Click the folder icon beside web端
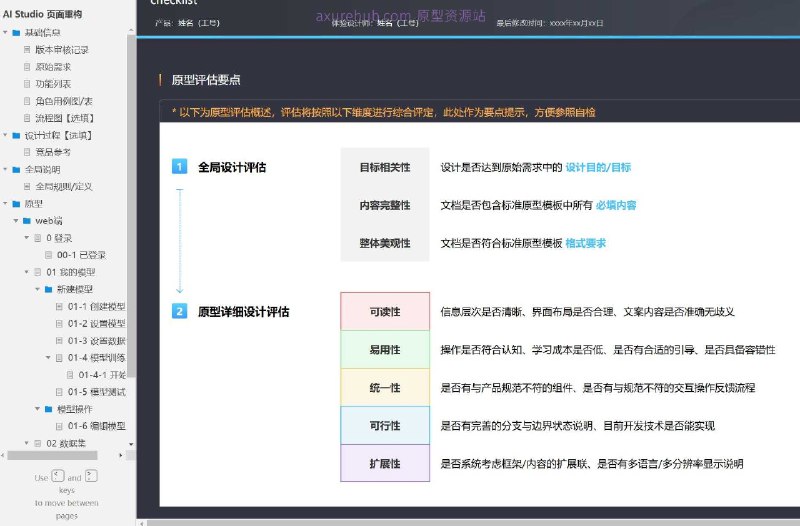This screenshot has height=526, width=800. (27, 221)
